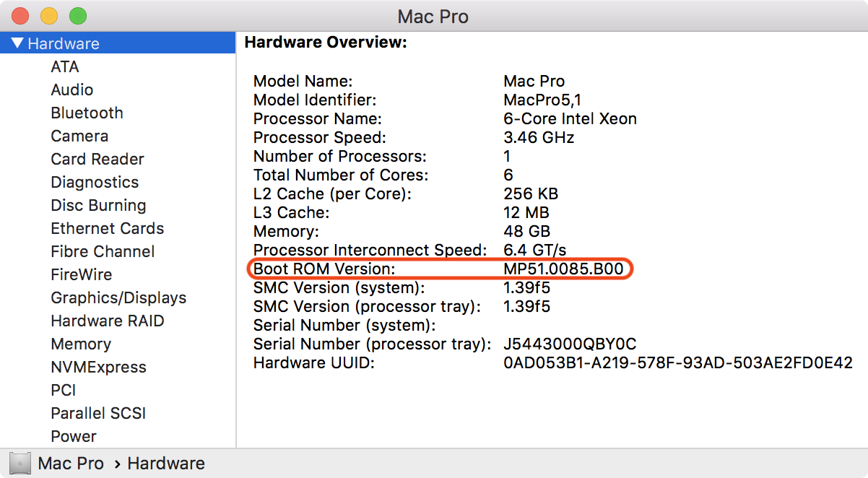Screen dimensions: 868x478
Task: Click the 'Serial Number (processor tray):' label
Action: [x=373, y=344]
